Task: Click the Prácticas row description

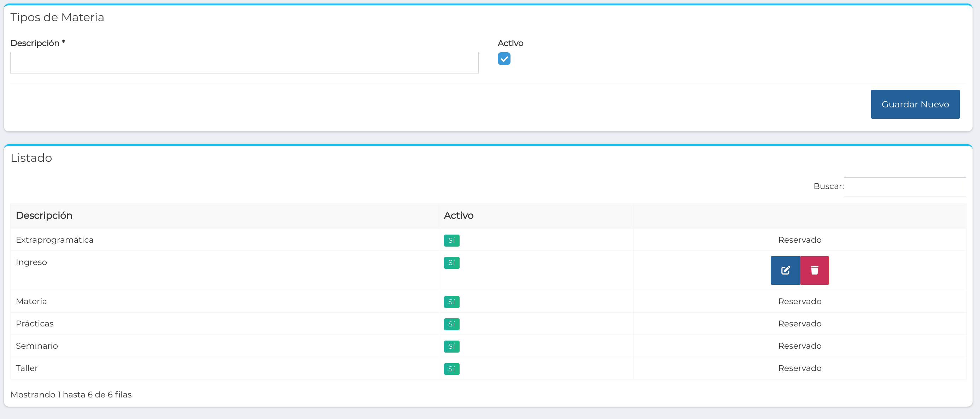Action: tap(35, 324)
